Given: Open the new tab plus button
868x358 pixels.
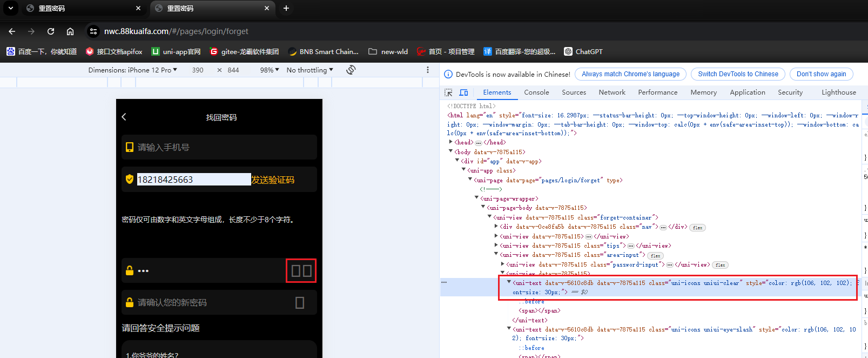Looking at the screenshot, I should 286,8.
